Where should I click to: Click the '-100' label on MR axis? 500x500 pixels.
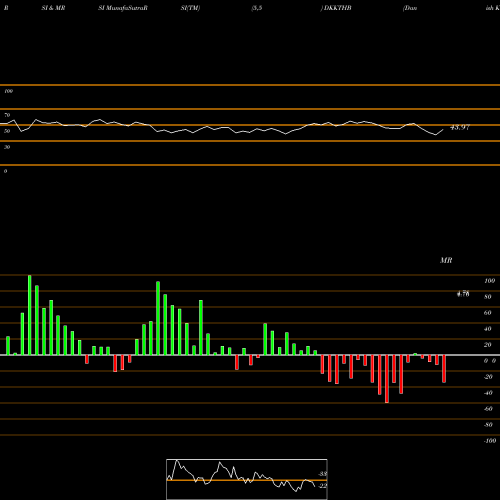489,441
